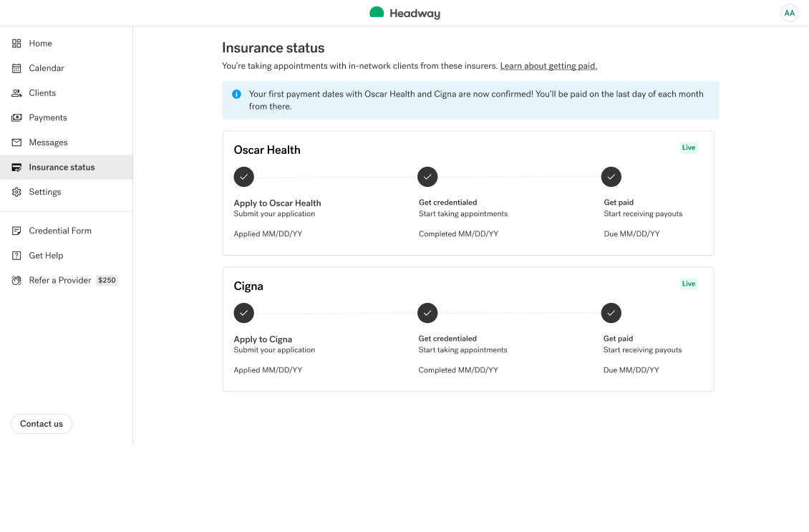Click the $250 referral badge
Screen dimensions: 809x532
[x=107, y=280]
